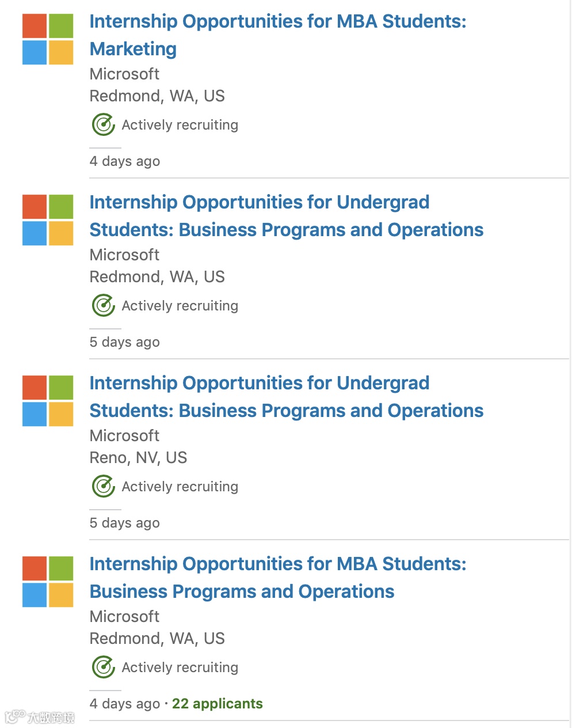This screenshot has height=728, width=572.
Task: Click Microsoft logo of the Reno internship listing
Action: pyautogui.click(x=48, y=401)
